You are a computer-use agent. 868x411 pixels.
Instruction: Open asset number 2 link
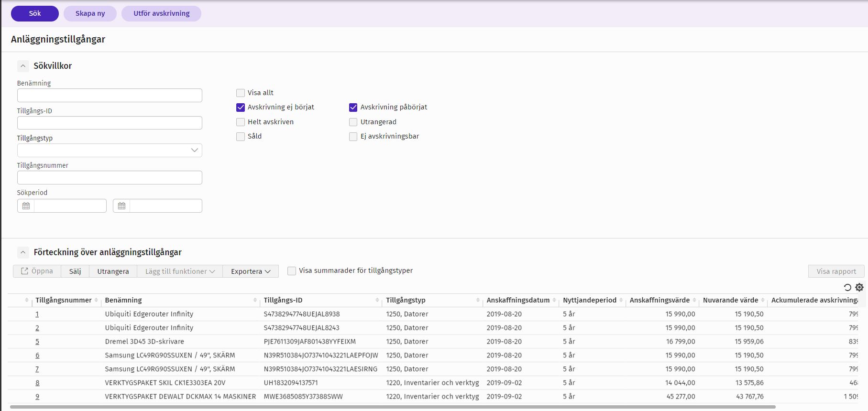click(37, 328)
